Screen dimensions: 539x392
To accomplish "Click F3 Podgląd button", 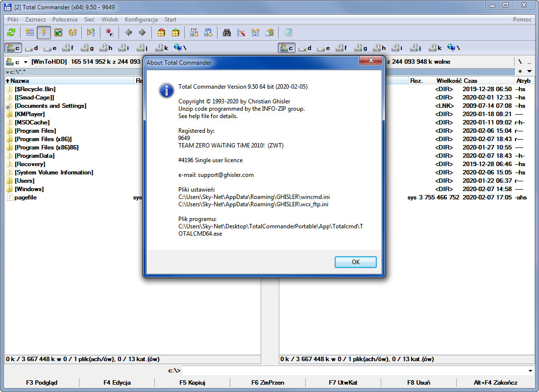I will click(x=42, y=382).
